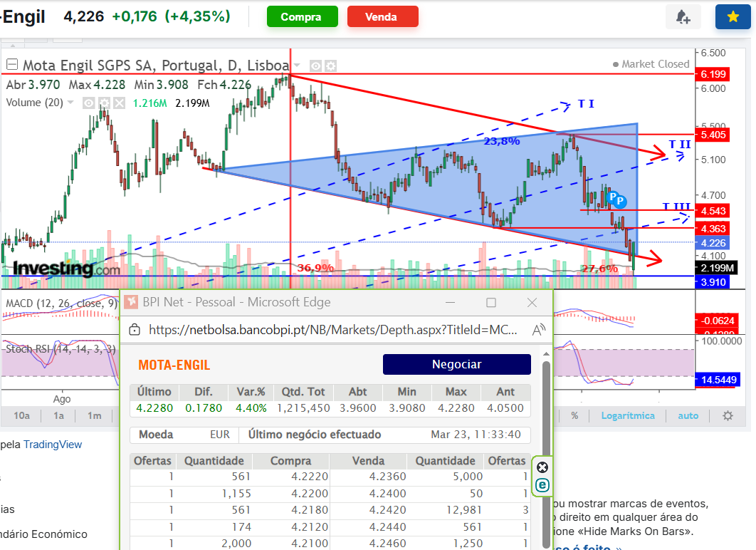Select the 1a time range

[x=58, y=415]
